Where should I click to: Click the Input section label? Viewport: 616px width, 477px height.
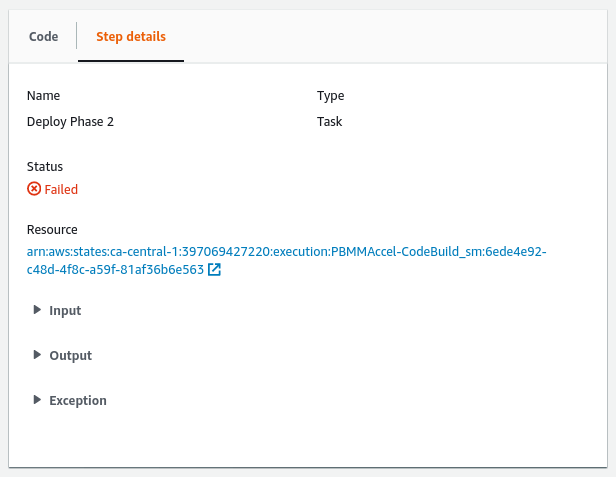click(65, 311)
